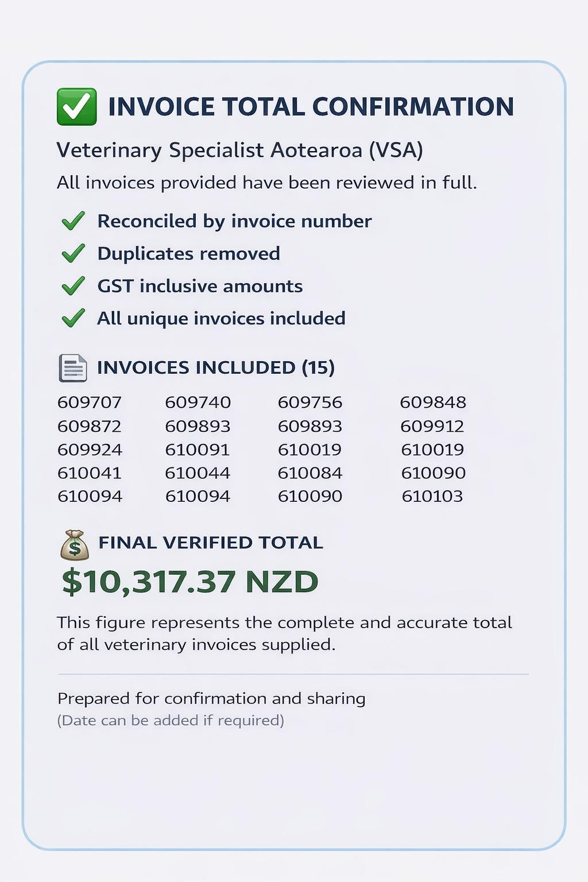This screenshot has height=882, width=588.
Task: Click the "Date can be added if required" note
Action: coord(171,721)
